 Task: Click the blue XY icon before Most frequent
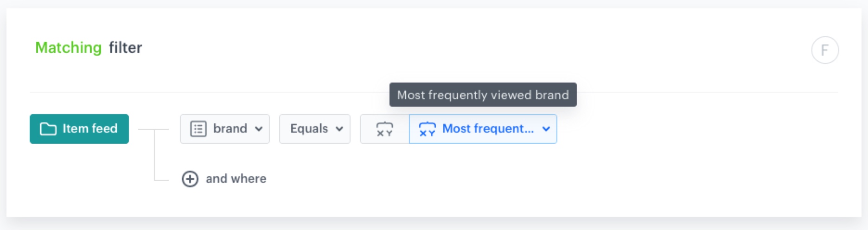(x=427, y=129)
